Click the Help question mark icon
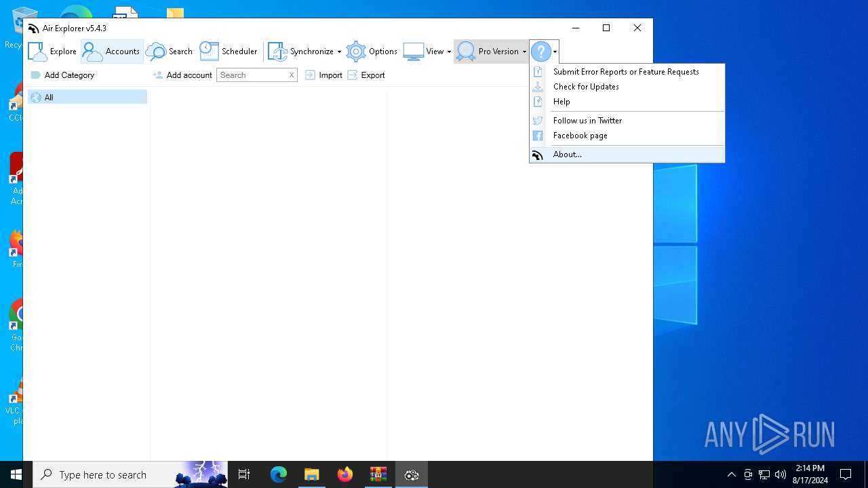The image size is (868, 488). pos(540,52)
